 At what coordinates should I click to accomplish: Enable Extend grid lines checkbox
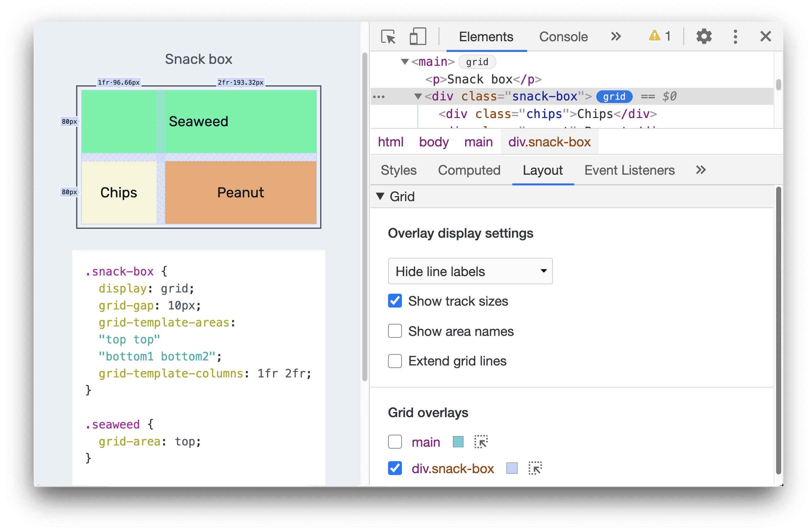click(394, 360)
